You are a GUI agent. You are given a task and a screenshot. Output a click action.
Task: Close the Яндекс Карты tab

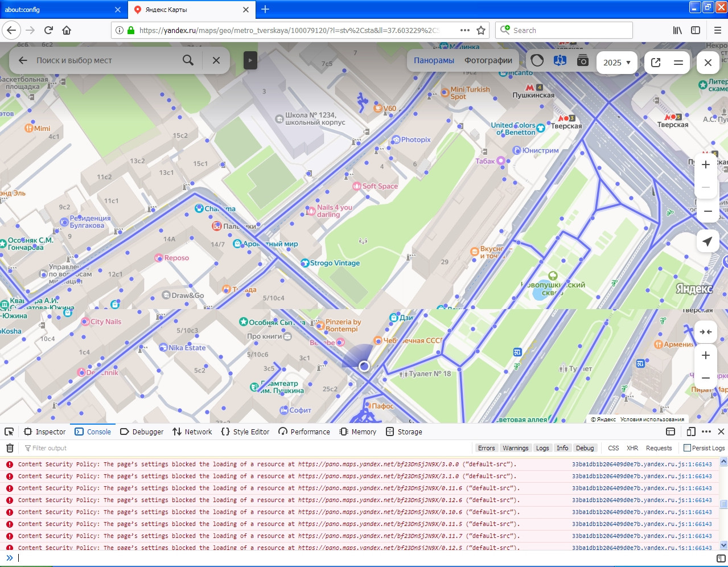tap(246, 10)
